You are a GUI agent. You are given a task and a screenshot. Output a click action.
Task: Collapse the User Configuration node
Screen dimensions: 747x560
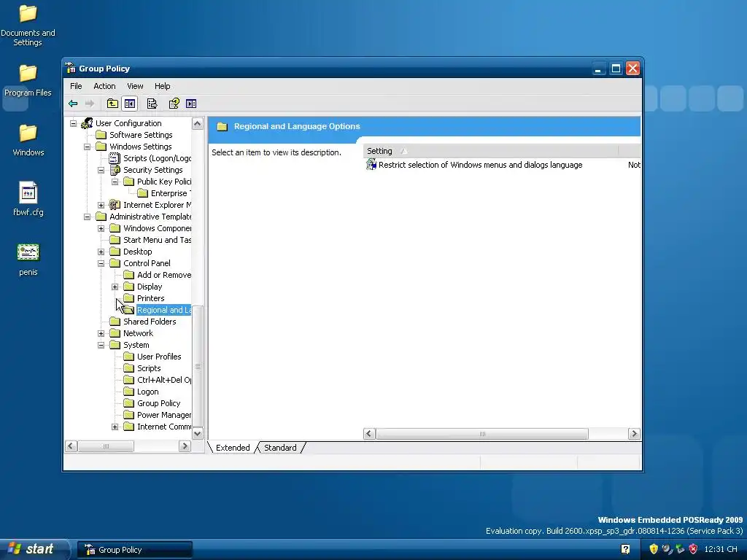(74, 123)
